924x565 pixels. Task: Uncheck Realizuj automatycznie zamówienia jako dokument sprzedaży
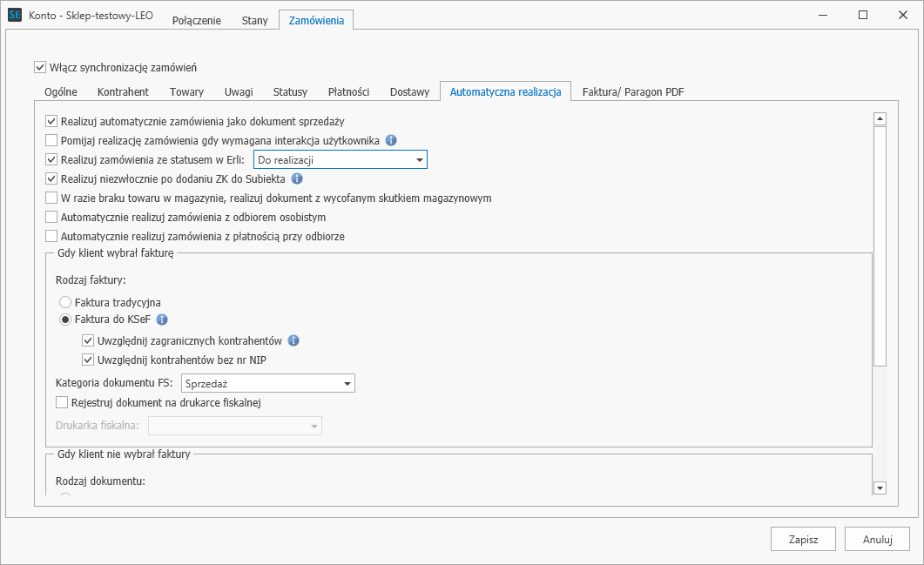click(51, 121)
